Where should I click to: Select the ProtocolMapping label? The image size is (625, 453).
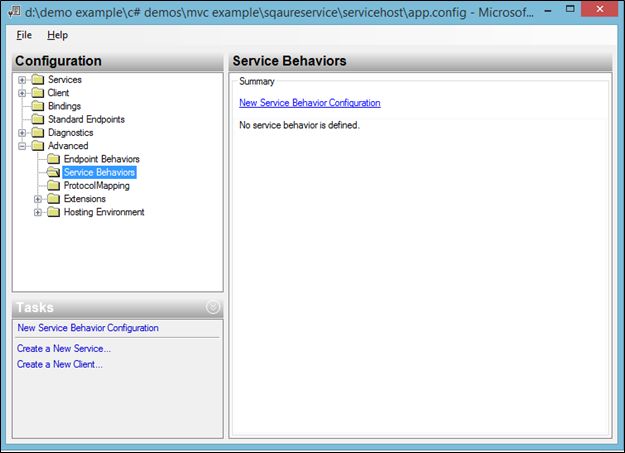(96, 185)
